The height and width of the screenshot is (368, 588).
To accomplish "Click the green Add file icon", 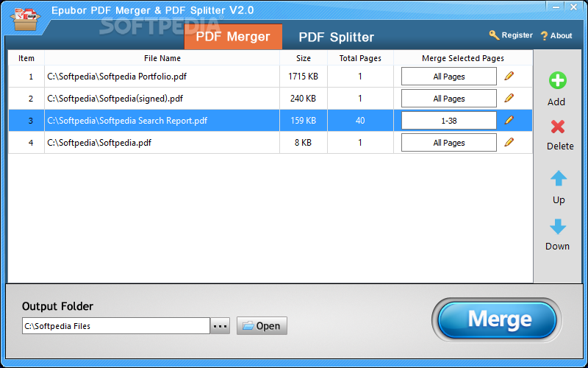I will tap(558, 81).
